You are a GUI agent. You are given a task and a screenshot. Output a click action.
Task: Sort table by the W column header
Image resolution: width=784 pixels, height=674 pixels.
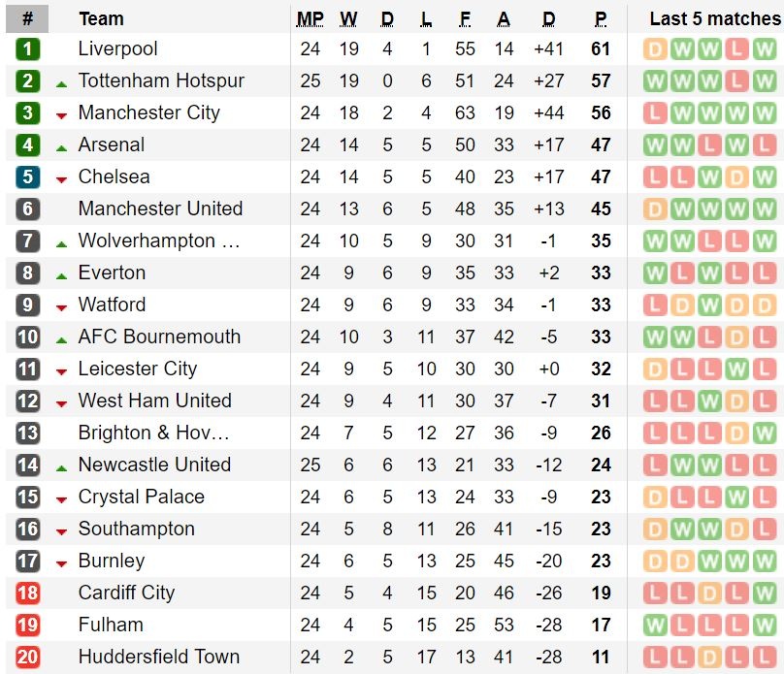[x=348, y=18]
